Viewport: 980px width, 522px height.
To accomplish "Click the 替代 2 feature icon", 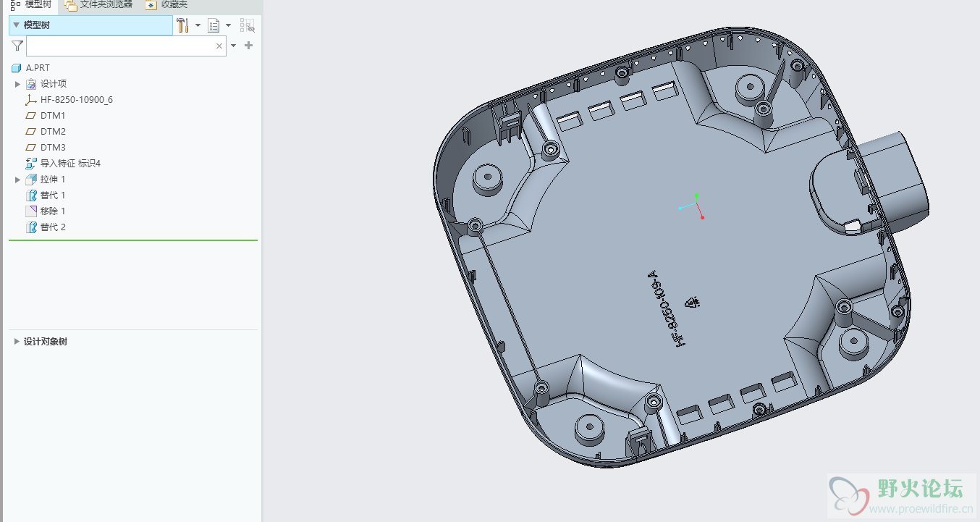I will pyautogui.click(x=31, y=227).
